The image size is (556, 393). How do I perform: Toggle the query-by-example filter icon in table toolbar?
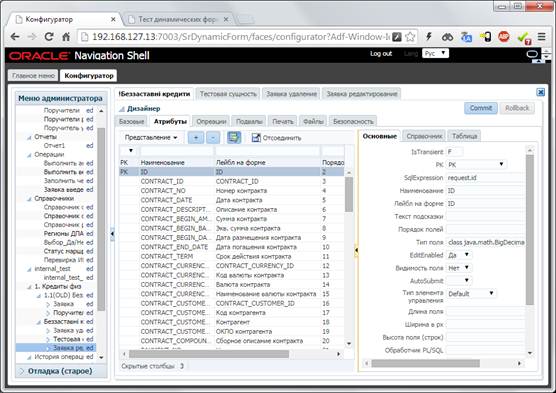point(234,138)
